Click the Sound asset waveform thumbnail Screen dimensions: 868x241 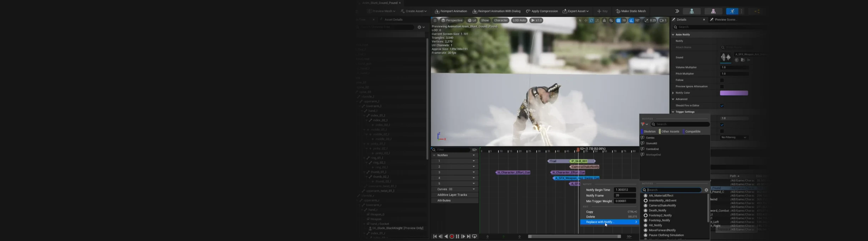pos(725,57)
